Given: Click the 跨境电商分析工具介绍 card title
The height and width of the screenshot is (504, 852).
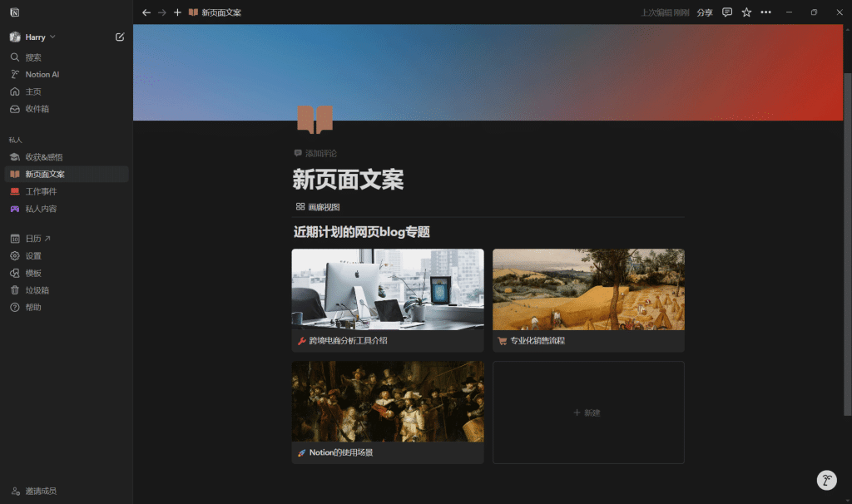Looking at the screenshot, I should pyautogui.click(x=349, y=340).
